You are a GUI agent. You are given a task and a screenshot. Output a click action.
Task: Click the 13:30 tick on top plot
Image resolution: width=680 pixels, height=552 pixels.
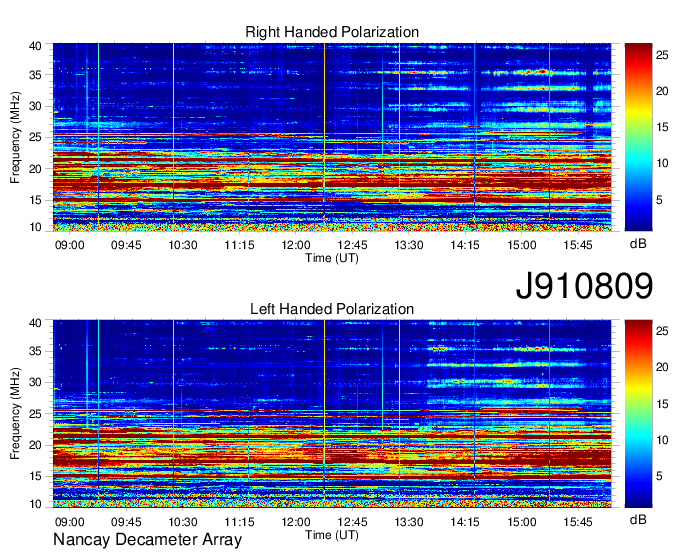(x=409, y=245)
